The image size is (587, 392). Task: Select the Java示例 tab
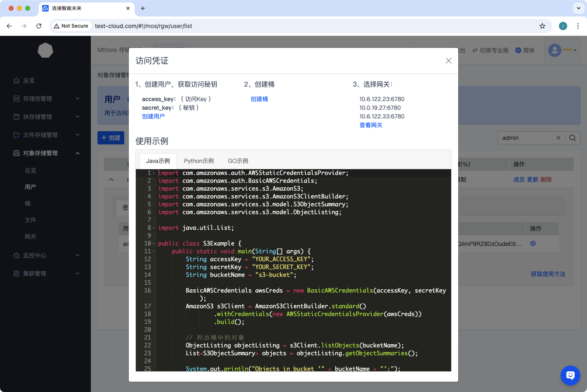click(x=158, y=161)
